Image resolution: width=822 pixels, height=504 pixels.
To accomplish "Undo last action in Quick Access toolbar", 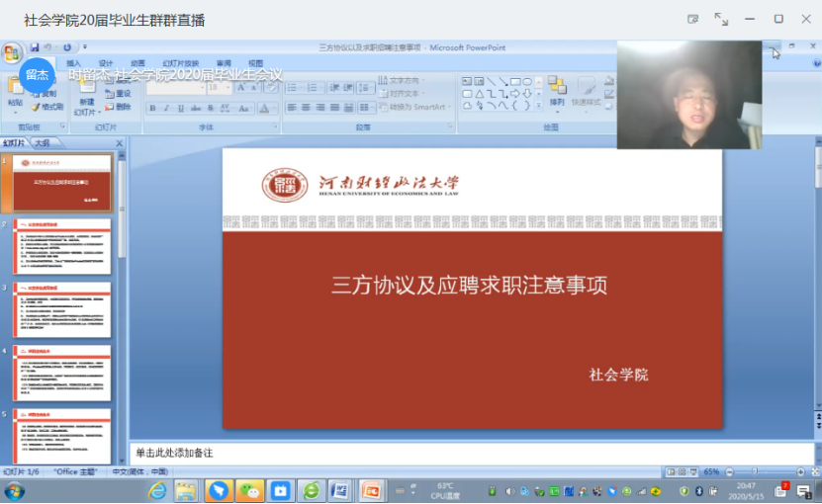I will pos(47,47).
